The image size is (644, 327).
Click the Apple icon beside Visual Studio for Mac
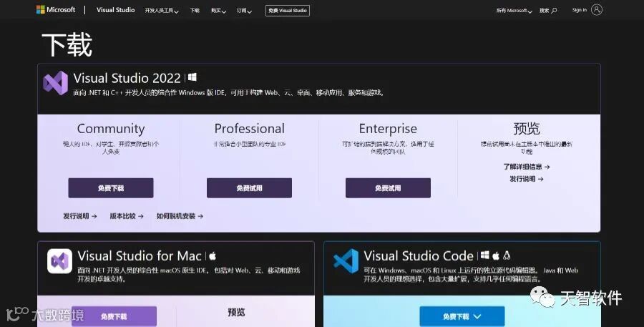[213, 256]
